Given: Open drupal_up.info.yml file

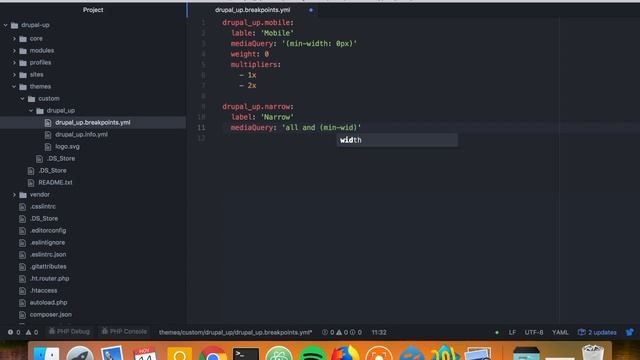Looking at the screenshot, I should pos(81,134).
